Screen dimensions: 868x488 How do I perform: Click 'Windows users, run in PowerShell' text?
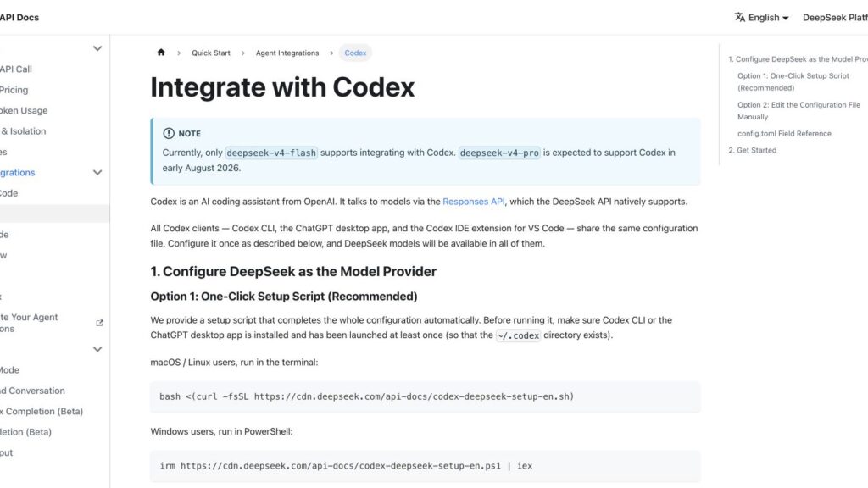coord(221,431)
